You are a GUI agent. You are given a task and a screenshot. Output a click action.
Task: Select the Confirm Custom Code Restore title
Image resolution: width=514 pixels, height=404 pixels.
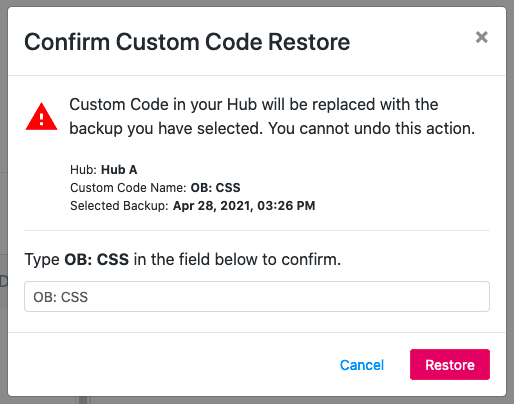click(187, 42)
